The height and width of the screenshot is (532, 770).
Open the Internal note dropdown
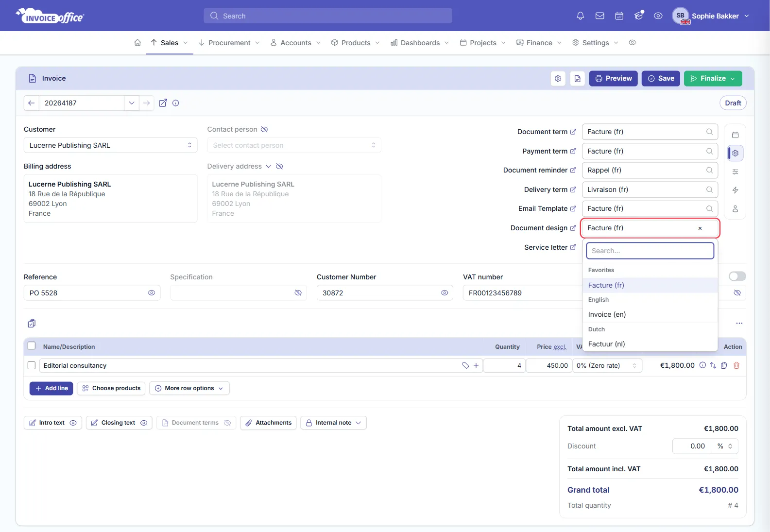click(334, 423)
